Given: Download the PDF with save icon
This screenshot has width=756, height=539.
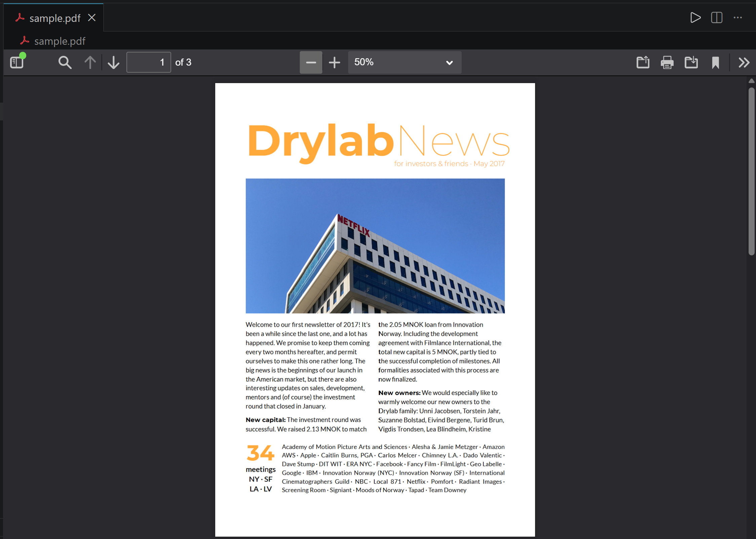Looking at the screenshot, I should tap(691, 62).
